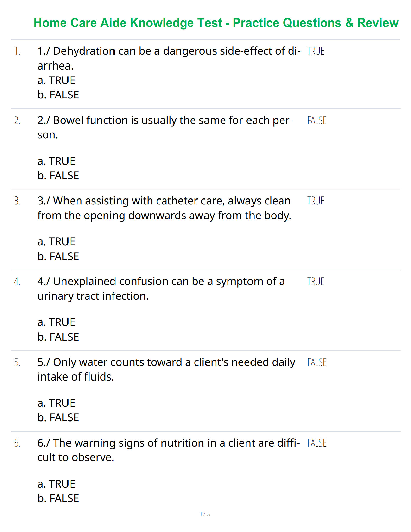Image resolution: width=411 pixels, height=532 pixels.
Task: Pick a. TRUE for the nutrition warning signs question
Action: click(x=56, y=484)
